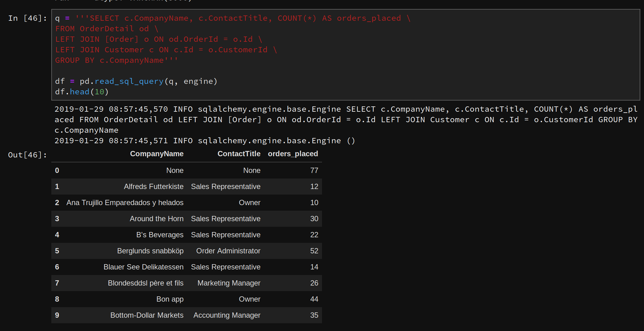644x331 pixels.
Task: Click the 08:57:45,570 INFO log line
Action: pyautogui.click(x=346, y=120)
